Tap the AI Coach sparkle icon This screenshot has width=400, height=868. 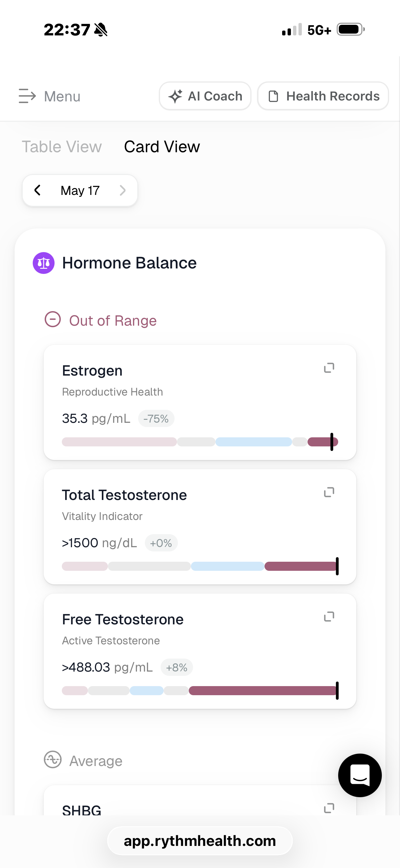click(176, 96)
